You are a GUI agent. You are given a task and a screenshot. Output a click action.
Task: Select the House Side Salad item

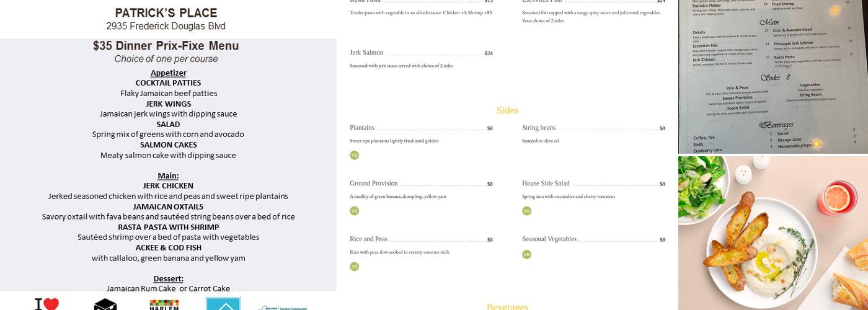(546, 184)
